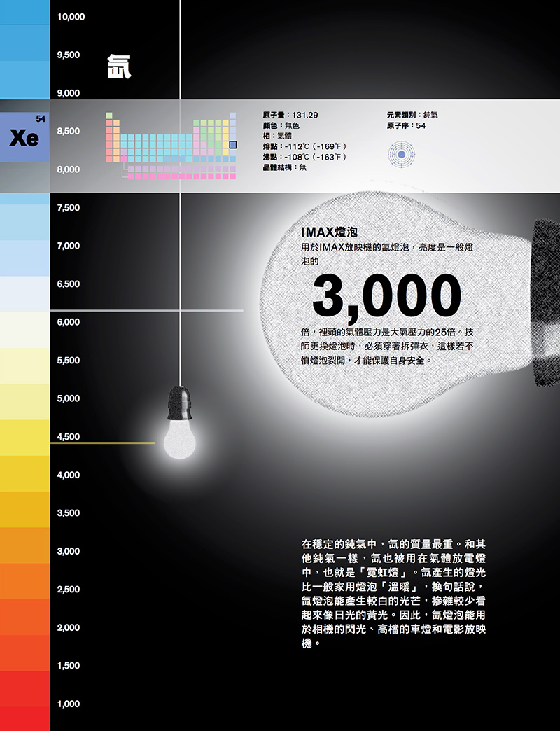
Task: Pick the red color band beside 1,000
Action: pyautogui.click(x=24, y=704)
